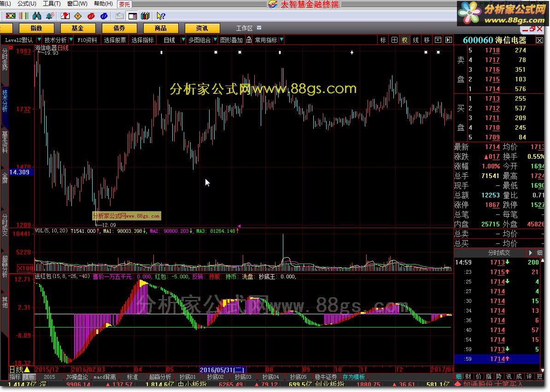Toggle the 移 move button
This screenshot has height=392, width=550.
click(427, 40)
